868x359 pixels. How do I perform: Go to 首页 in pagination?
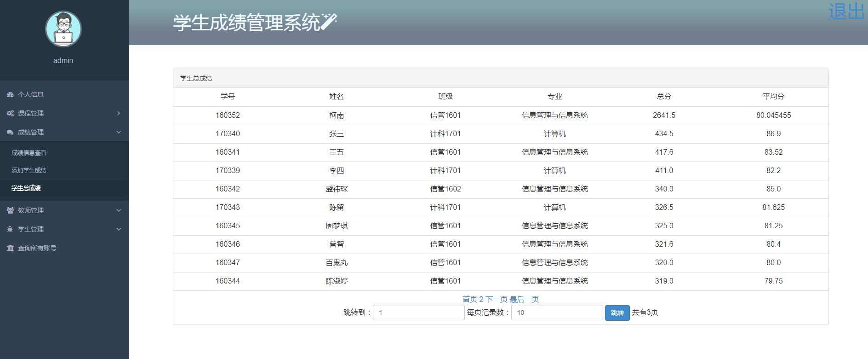tap(470, 299)
